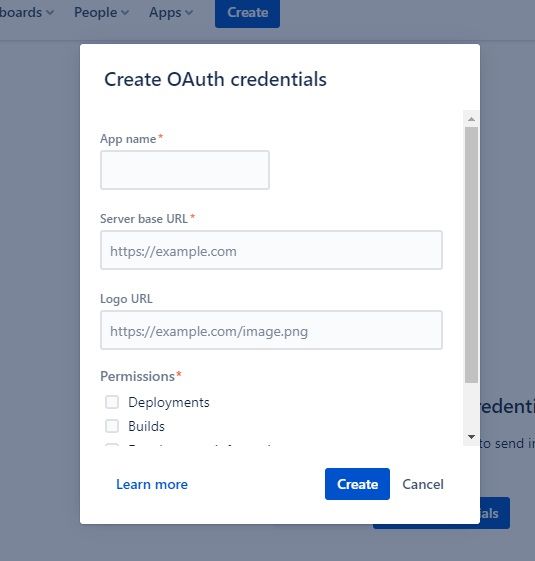Click the top navigation Create button
The height and width of the screenshot is (561, 535).
pyautogui.click(x=247, y=13)
